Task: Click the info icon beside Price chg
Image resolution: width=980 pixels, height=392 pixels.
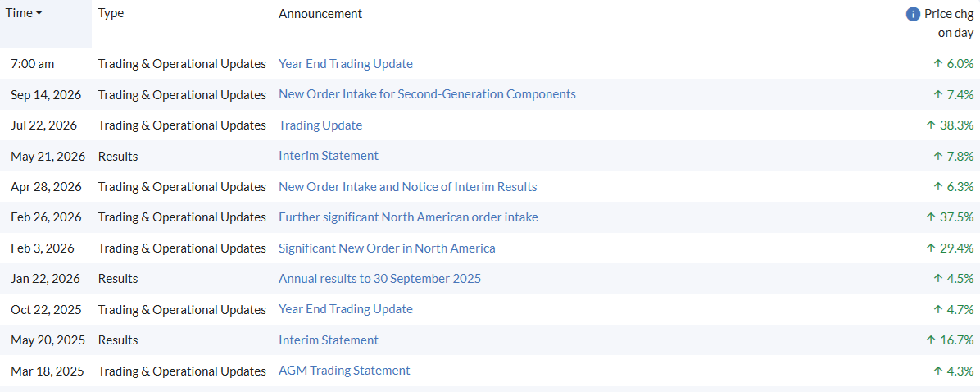Action: pyautogui.click(x=913, y=14)
